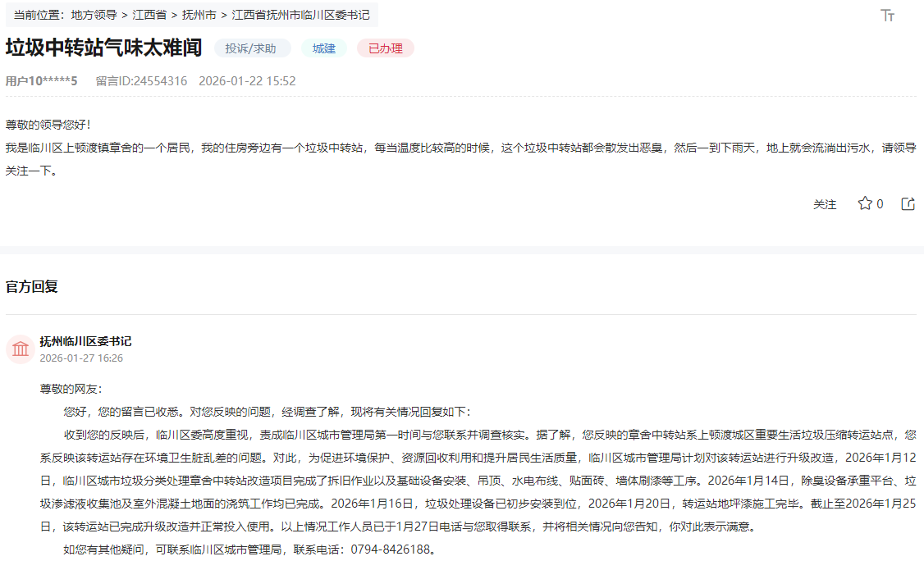Click the phone number 0794-8426188

point(391,549)
